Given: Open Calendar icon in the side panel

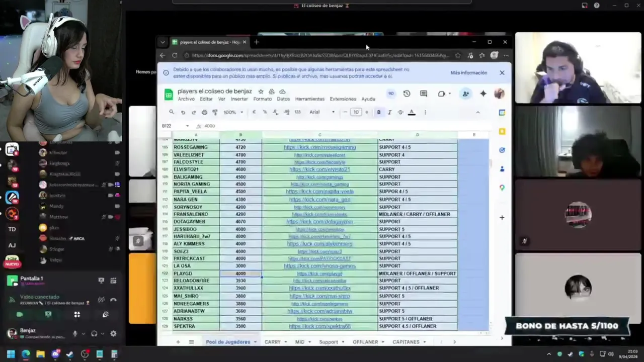Looking at the screenshot, I should (502, 113).
